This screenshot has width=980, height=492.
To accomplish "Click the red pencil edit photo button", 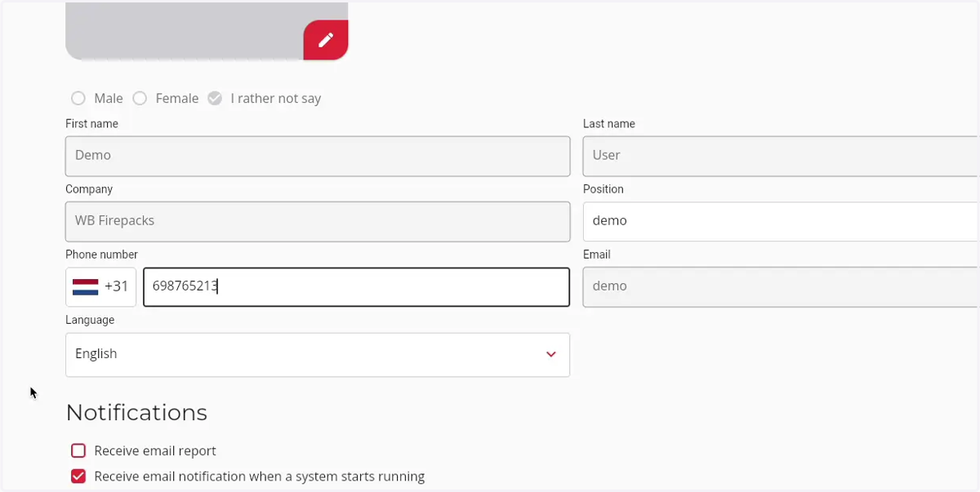I will tap(326, 40).
